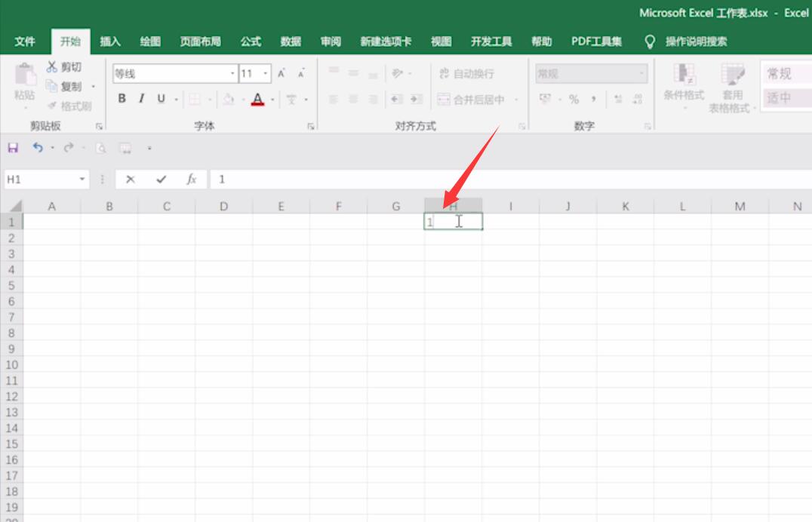Open the font size dropdown showing 11
The width and height of the screenshot is (812, 522).
click(266, 73)
